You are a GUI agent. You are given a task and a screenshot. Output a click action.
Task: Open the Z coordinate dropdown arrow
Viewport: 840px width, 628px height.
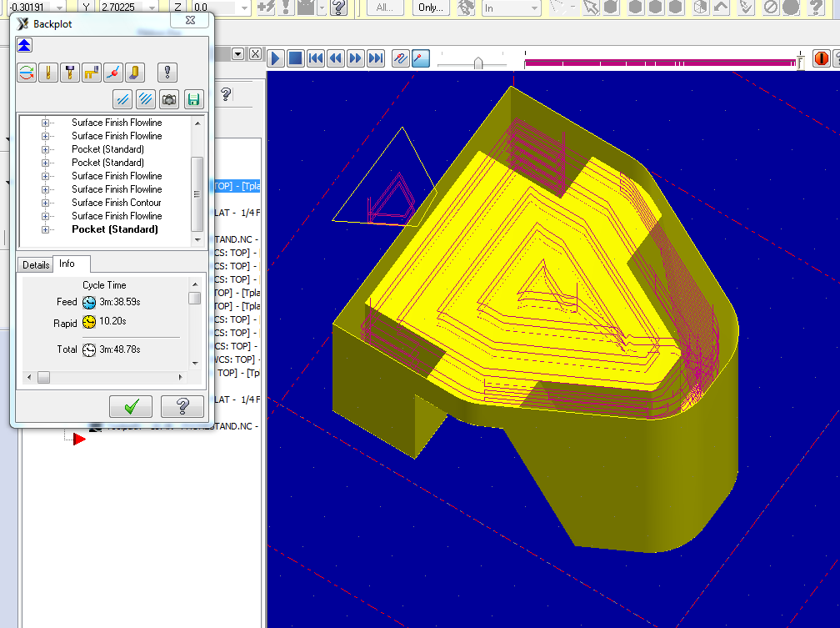click(245, 8)
